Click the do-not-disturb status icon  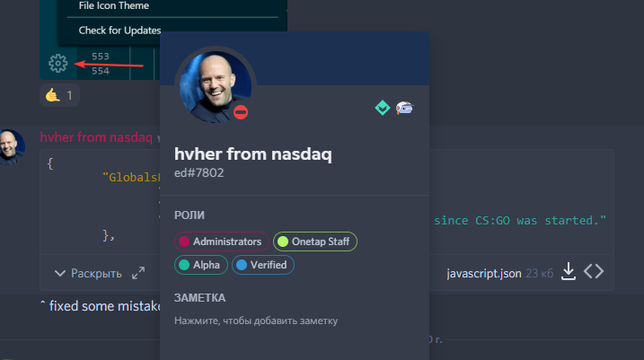[x=241, y=112]
